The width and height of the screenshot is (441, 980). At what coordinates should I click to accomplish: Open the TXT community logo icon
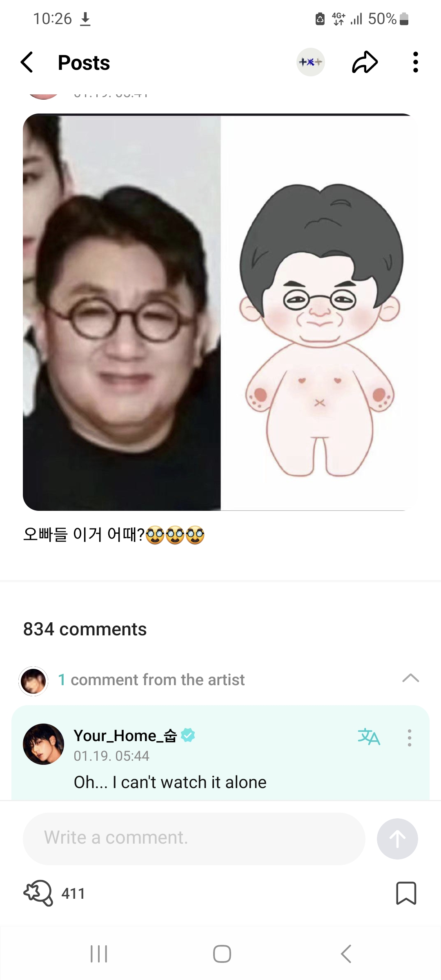pos(311,62)
